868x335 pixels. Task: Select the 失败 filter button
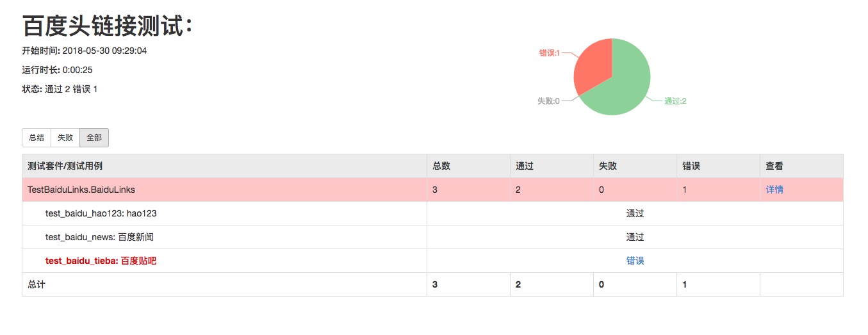click(65, 138)
